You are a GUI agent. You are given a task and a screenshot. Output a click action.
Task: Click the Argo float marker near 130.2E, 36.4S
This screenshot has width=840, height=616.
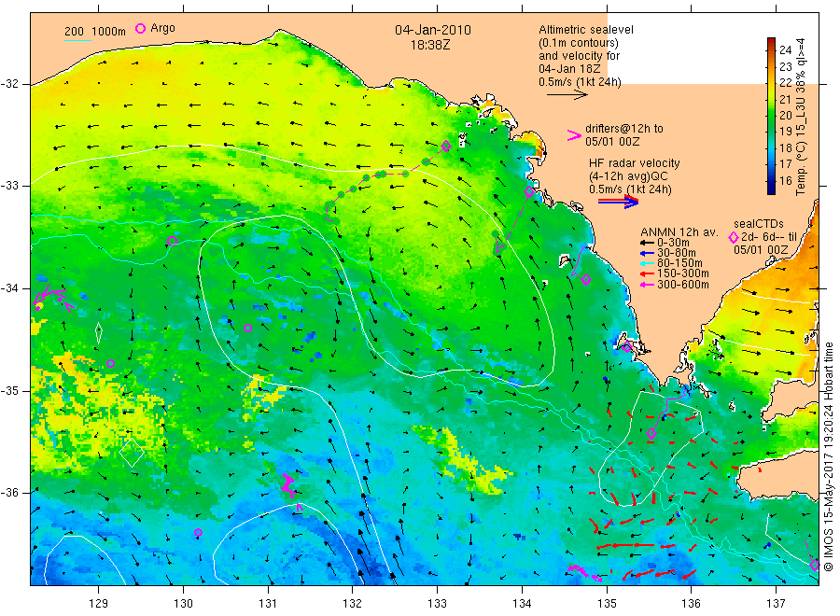(198, 532)
